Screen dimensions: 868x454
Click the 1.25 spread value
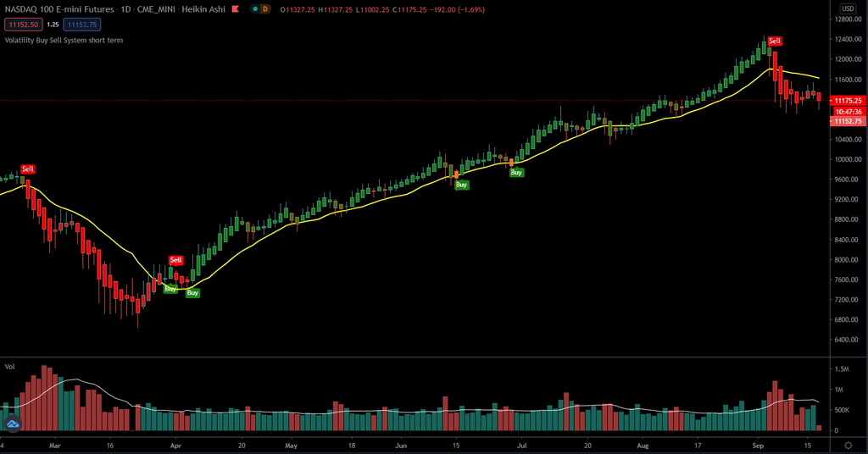[x=53, y=25]
